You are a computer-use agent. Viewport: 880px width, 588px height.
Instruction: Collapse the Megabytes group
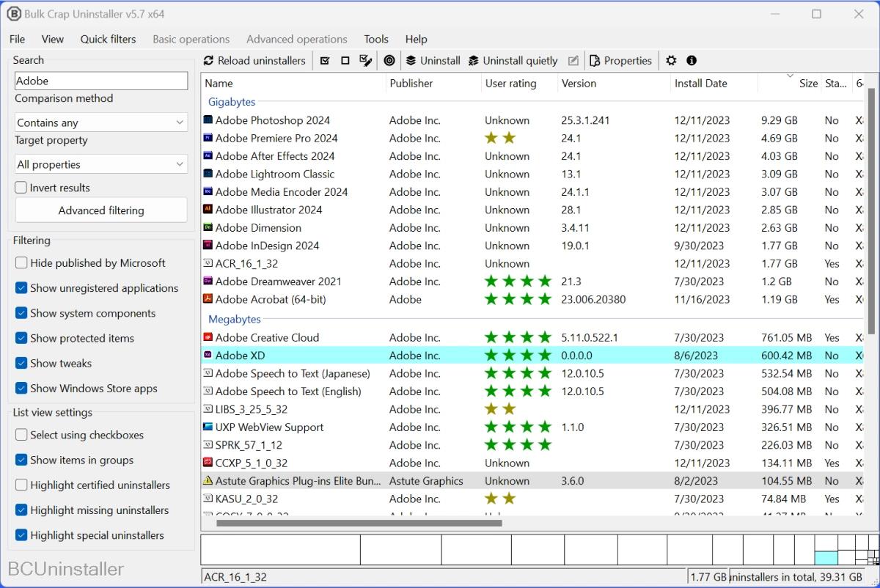click(235, 320)
